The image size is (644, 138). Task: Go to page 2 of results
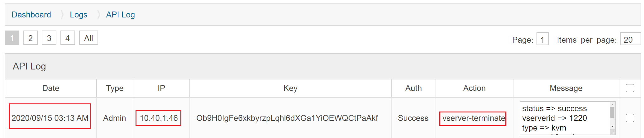[31, 38]
